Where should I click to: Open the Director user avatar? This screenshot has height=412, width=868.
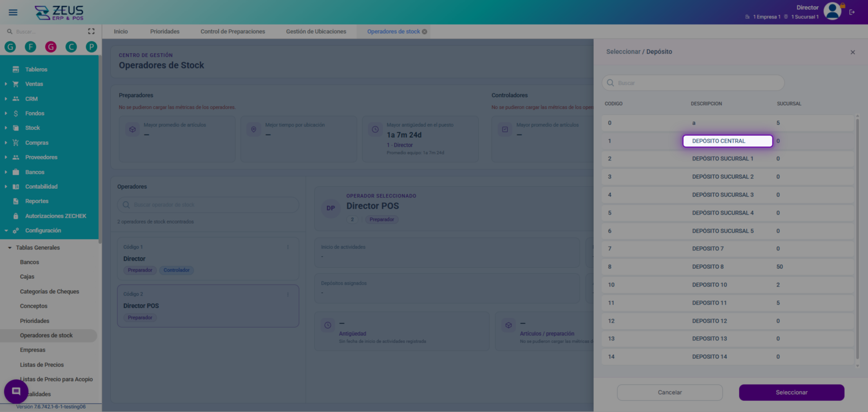[832, 12]
